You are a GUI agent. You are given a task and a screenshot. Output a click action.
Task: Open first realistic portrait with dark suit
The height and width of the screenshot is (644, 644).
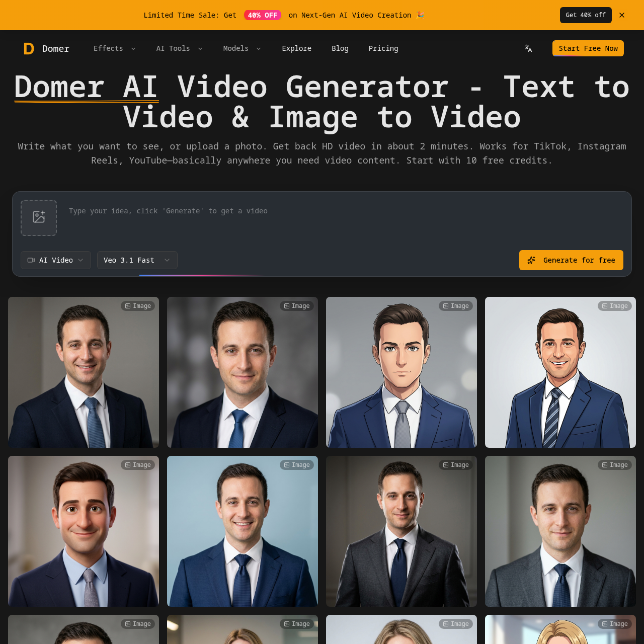84,372
